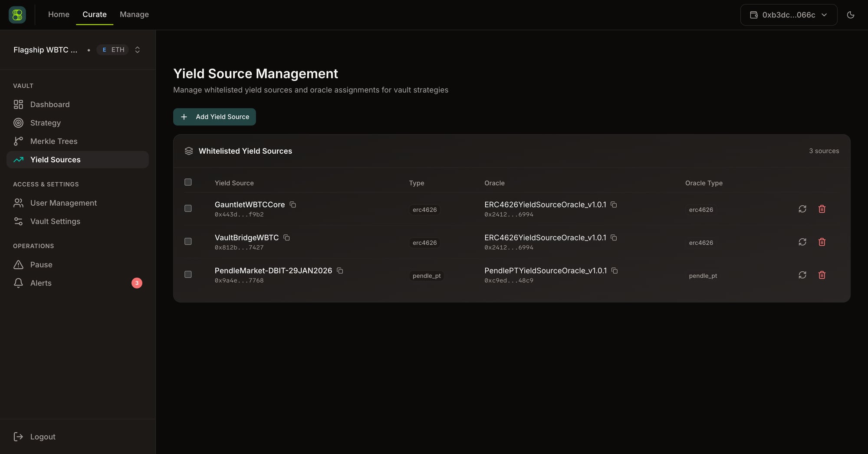Delete VaultBridgeWBTC yield source
This screenshot has height=454, width=868.
pyautogui.click(x=822, y=242)
